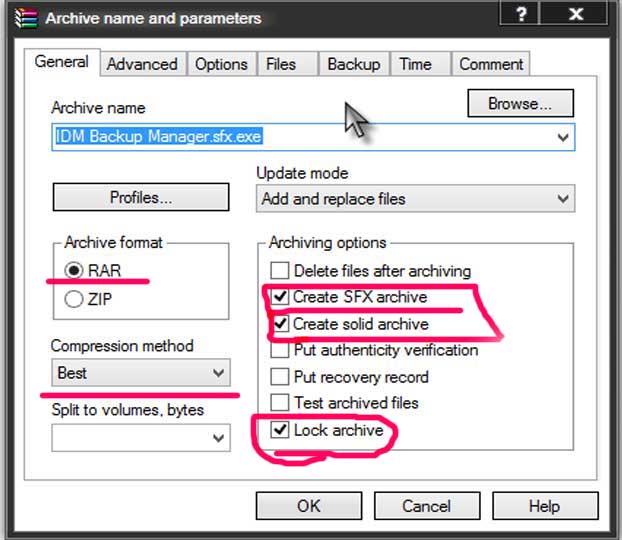Viewport: 622px width, 540px height.
Task: Click the WinRAR books icon in title bar
Action: [26, 18]
